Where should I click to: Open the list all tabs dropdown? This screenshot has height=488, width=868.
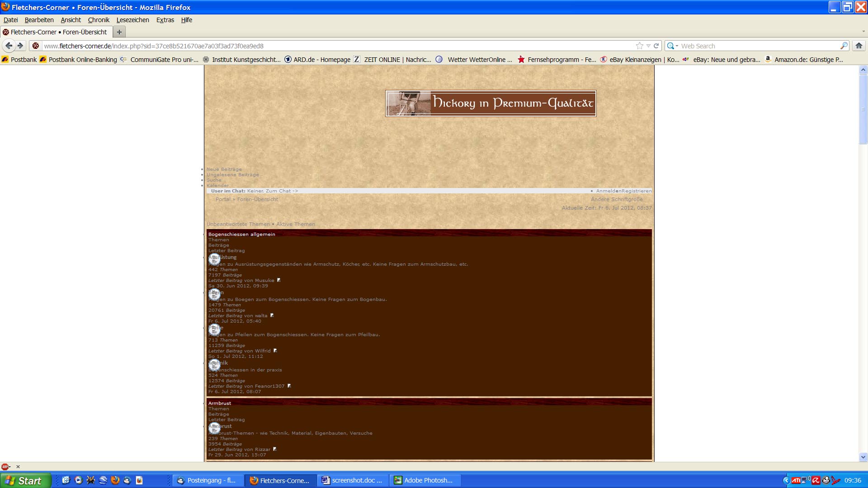[863, 32]
